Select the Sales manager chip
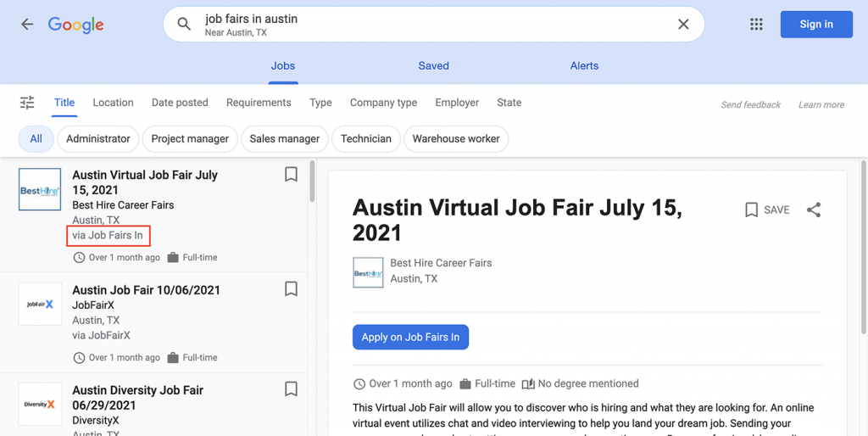Image resolution: width=868 pixels, height=436 pixels. click(285, 139)
